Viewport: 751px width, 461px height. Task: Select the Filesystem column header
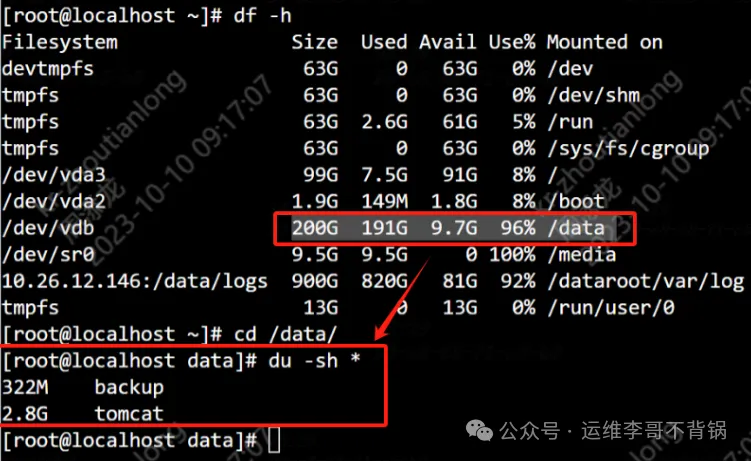(60, 42)
